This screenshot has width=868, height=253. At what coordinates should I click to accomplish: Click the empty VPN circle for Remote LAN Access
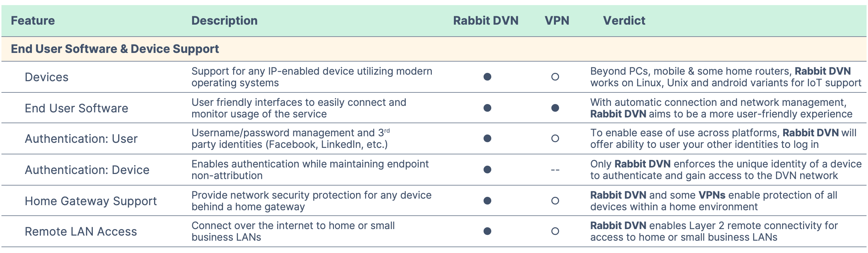[x=555, y=231]
